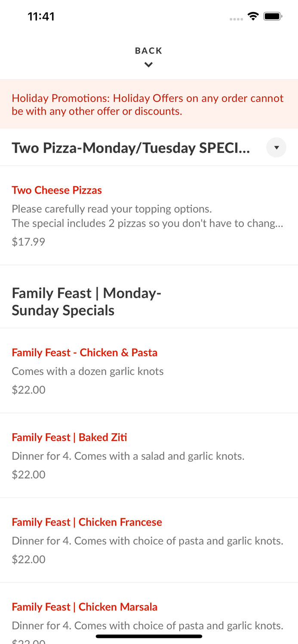
Task: Tap the clock showing 11:41
Action: coord(41,16)
